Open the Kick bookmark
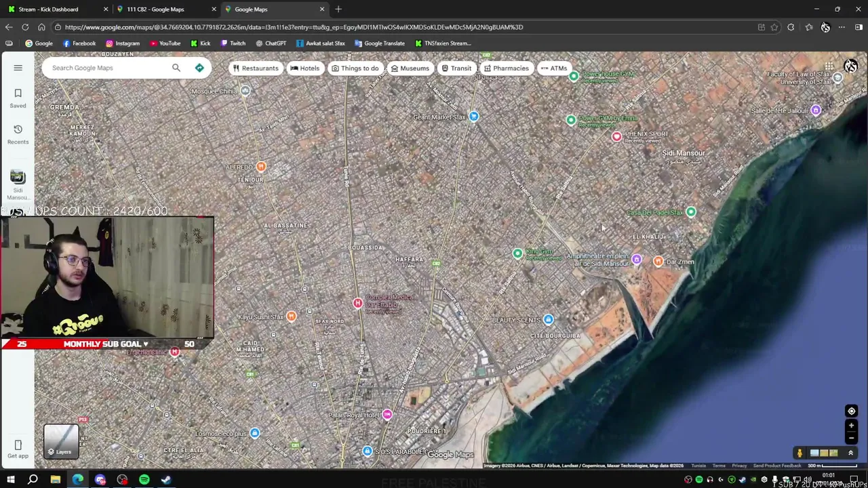 point(200,43)
